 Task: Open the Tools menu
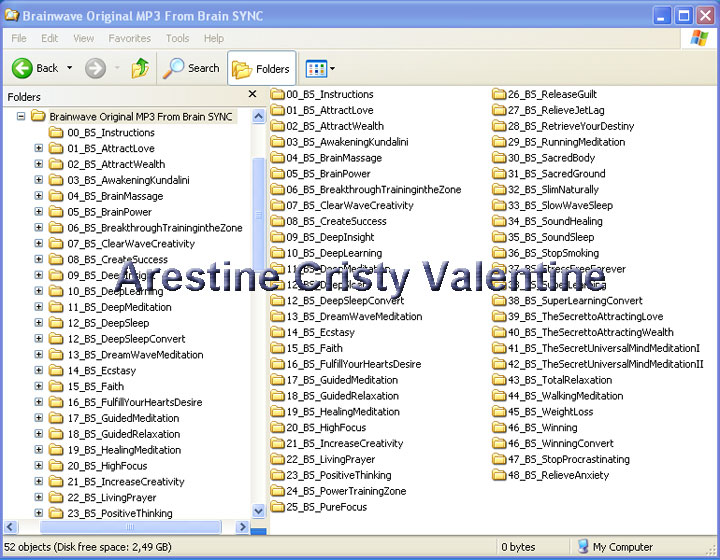tap(177, 38)
